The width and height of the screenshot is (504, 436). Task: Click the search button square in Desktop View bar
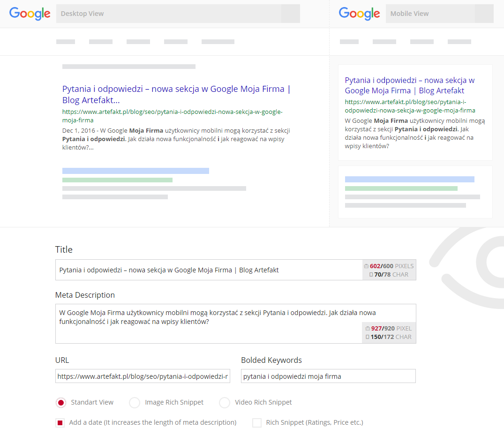[x=290, y=14]
